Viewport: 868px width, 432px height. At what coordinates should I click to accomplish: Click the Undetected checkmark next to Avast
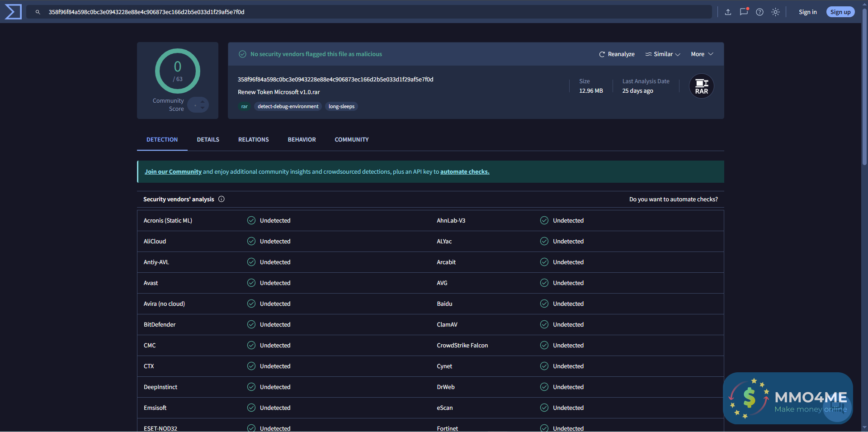[x=251, y=283]
